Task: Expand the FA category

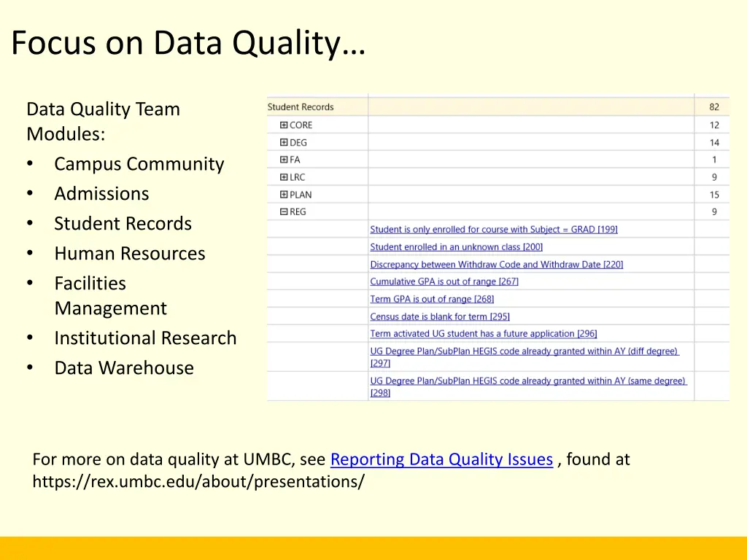Action: pyautogui.click(x=284, y=160)
